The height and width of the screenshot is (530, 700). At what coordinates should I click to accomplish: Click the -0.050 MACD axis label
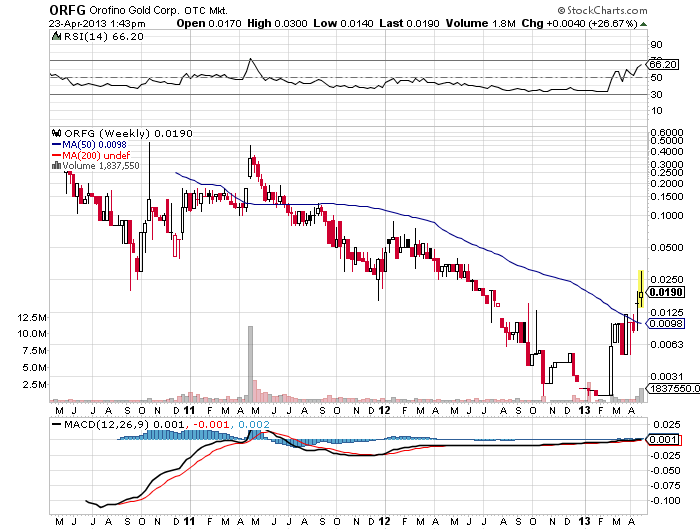pos(665,471)
